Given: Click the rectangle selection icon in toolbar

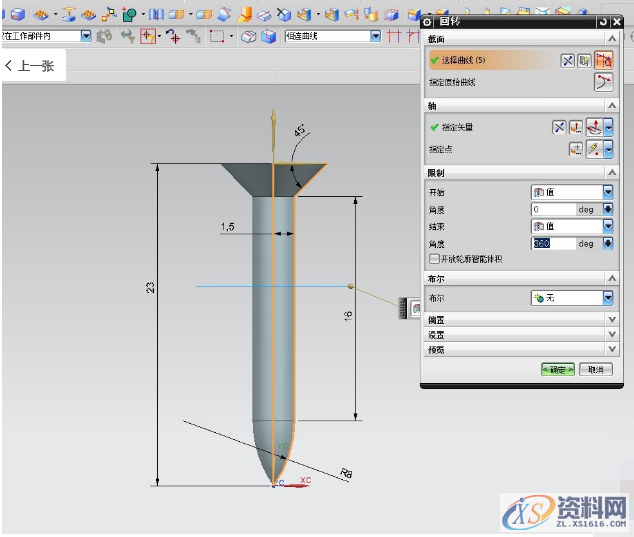Looking at the screenshot, I should (216, 36).
